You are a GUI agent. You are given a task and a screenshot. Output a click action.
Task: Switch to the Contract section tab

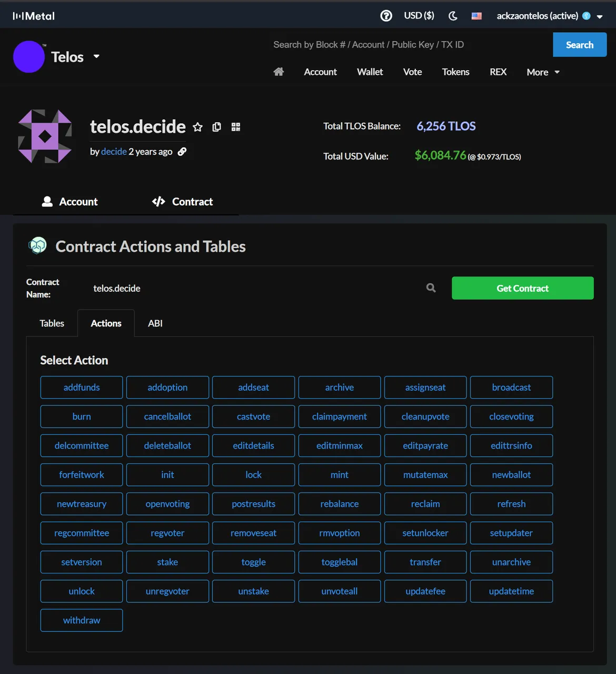(182, 202)
